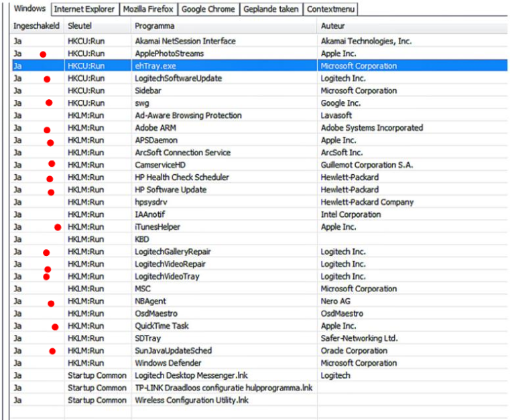Viewport: 510px width, 420px height.
Task: Select the Adobe ARM entry
Action: click(x=260, y=128)
